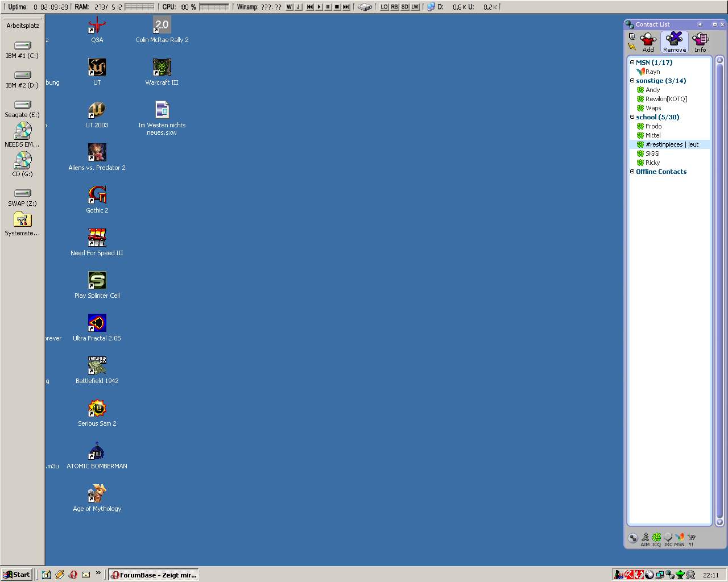Click the J button next to Winamp
This screenshot has width=728, height=582.
pos(299,7)
